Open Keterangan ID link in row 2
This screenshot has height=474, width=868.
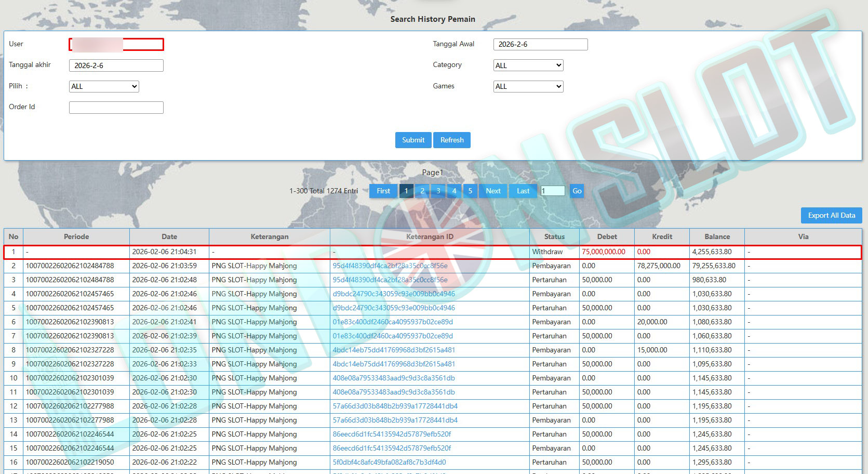390,266
